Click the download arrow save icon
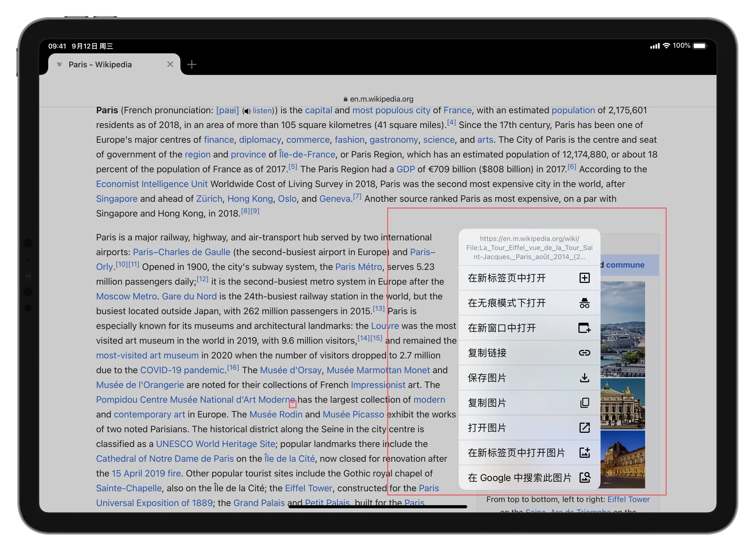 click(x=584, y=377)
